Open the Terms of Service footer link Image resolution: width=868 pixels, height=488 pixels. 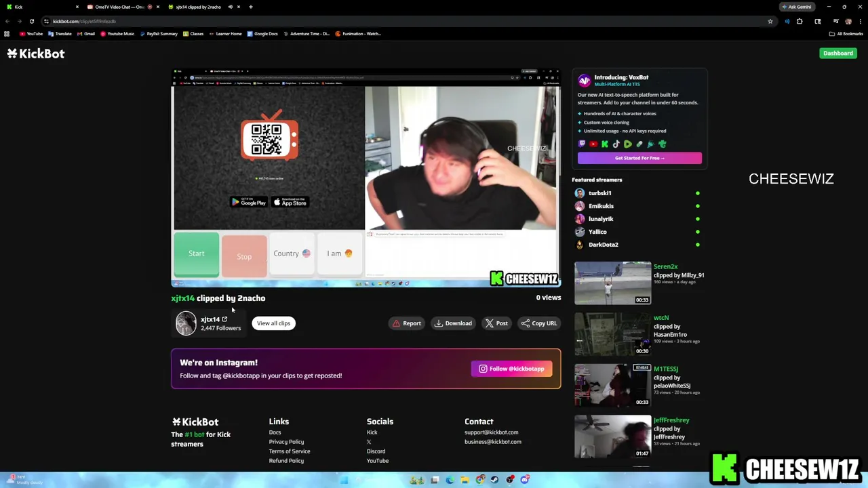click(290, 451)
